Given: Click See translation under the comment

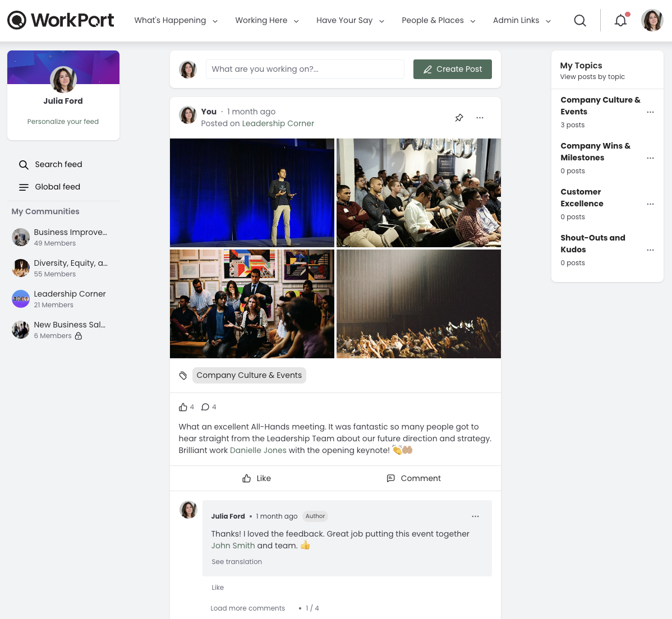Looking at the screenshot, I should [237, 561].
